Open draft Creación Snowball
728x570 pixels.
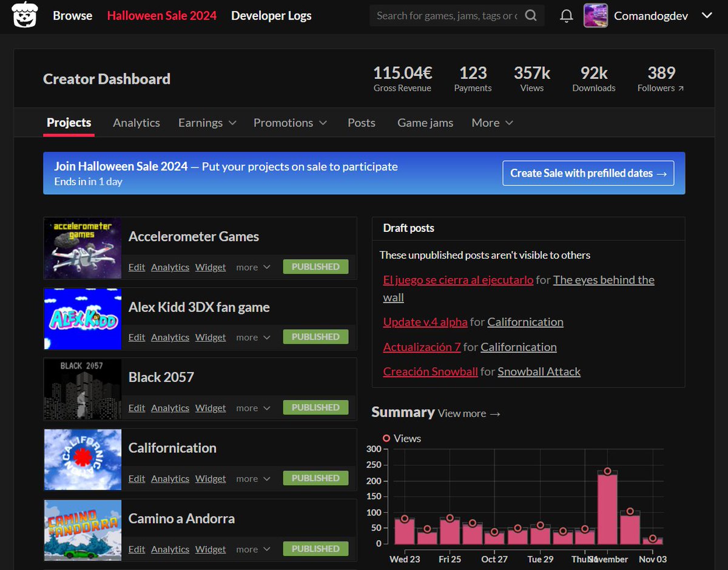pos(430,372)
